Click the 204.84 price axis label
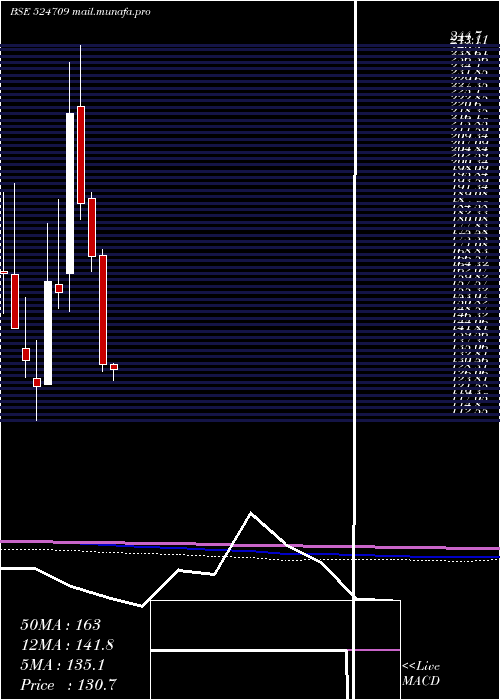This screenshot has height=700, width=500. point(468,148)
